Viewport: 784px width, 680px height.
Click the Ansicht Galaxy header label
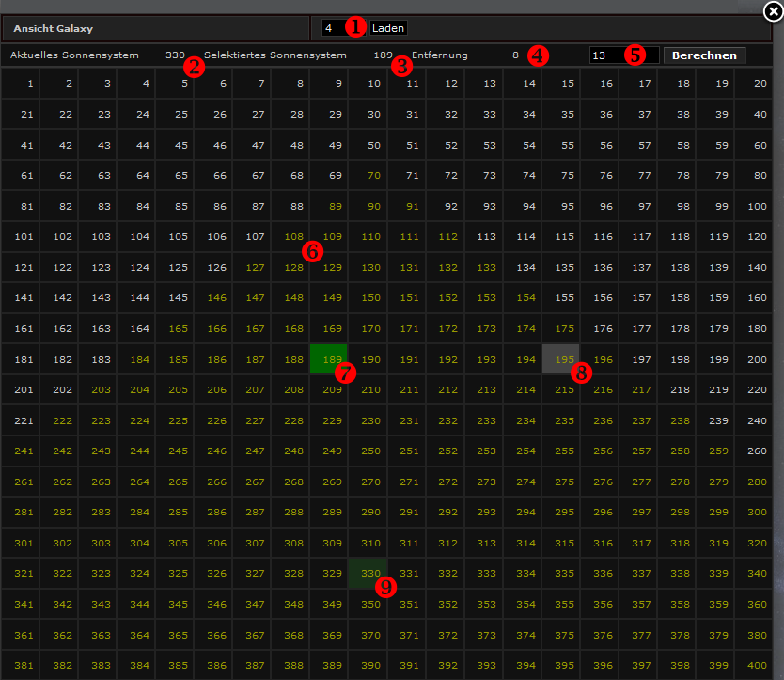coord(53,28)
